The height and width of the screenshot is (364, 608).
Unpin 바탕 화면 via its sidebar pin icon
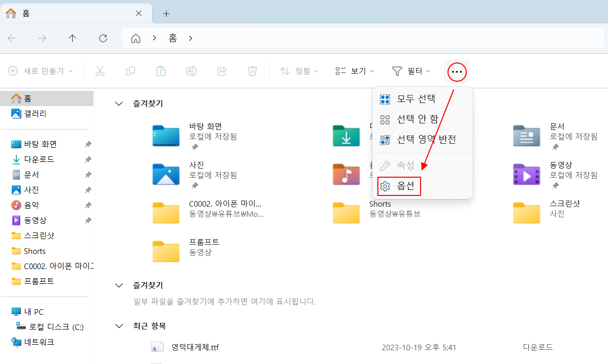(88, 144)
